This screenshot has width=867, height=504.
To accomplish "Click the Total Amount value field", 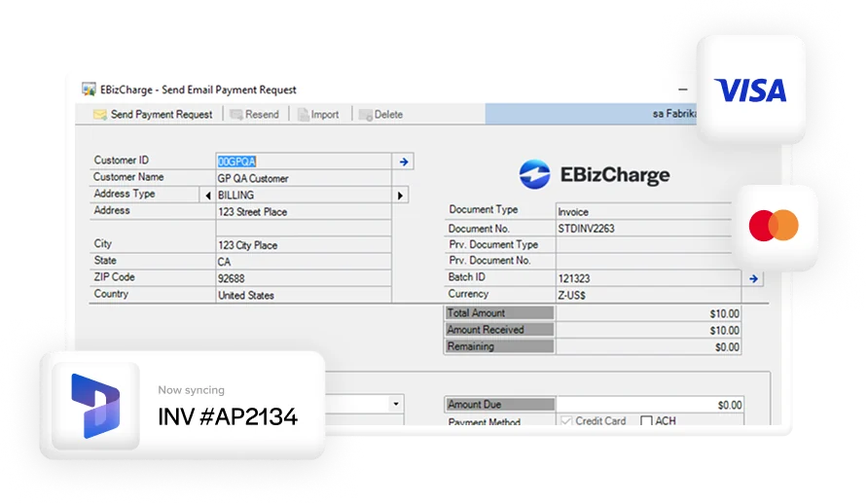I will click(649, 313).
